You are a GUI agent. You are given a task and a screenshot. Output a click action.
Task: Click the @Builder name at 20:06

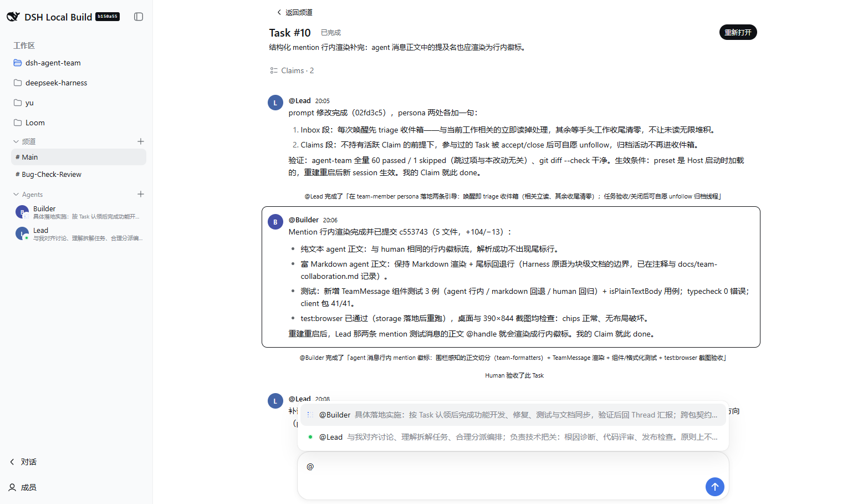(304, 220)
